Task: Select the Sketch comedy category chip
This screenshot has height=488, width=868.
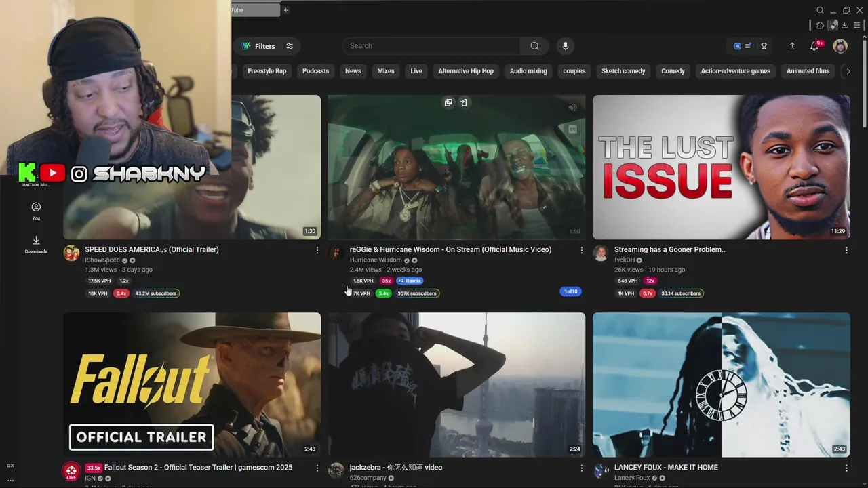Action: coord(623,71)
